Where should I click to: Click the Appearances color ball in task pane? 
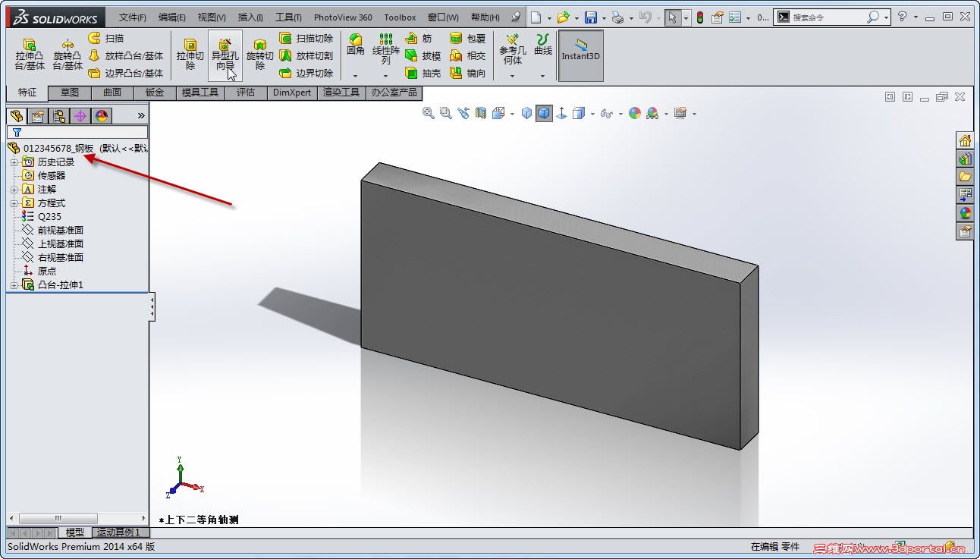(965, 213)
